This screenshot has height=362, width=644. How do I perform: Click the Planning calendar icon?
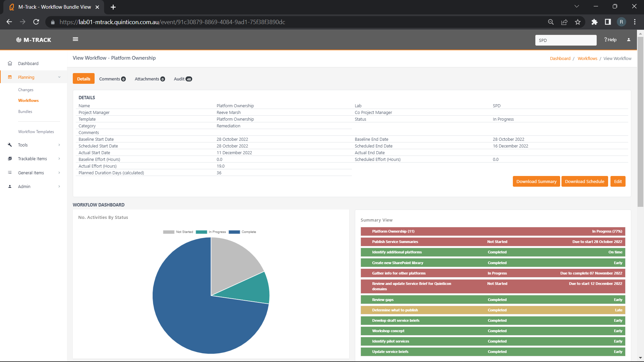[x=10, y=77]
